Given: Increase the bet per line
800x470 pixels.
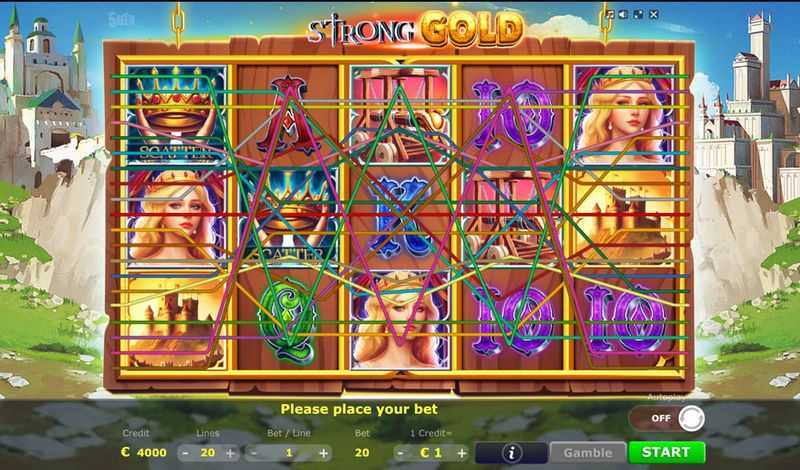Looking at the screenshot, I should click(323, 453).
